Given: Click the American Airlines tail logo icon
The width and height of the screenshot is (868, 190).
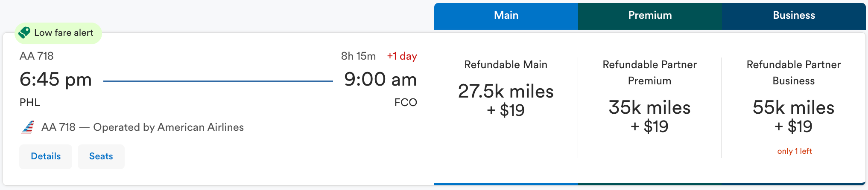Looking at the screenshot, I should (28, 127).
